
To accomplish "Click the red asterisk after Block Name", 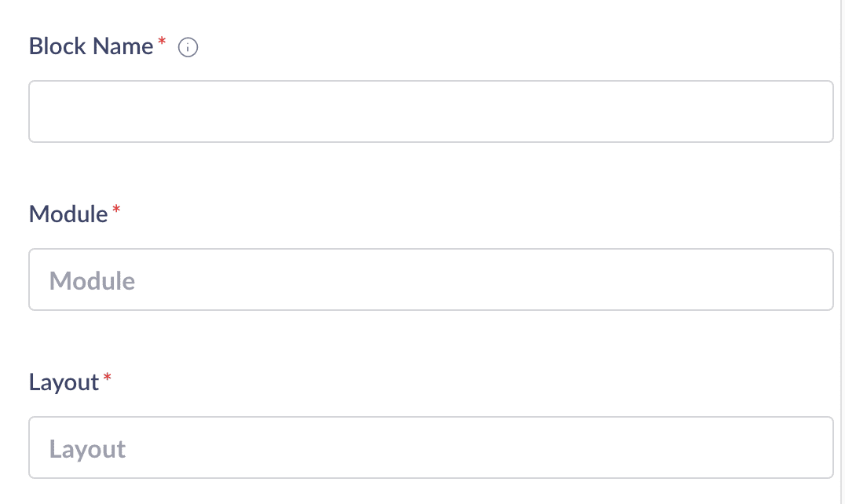I will (x=162, y=42).
